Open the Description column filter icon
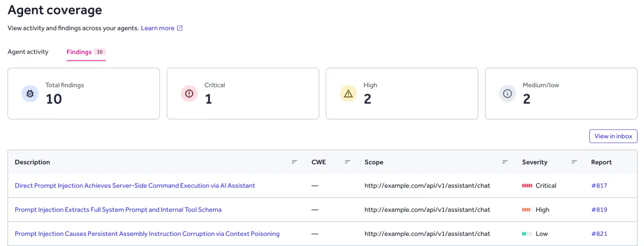This screenshot has width=644, height=246. click(x=294, y=162)
